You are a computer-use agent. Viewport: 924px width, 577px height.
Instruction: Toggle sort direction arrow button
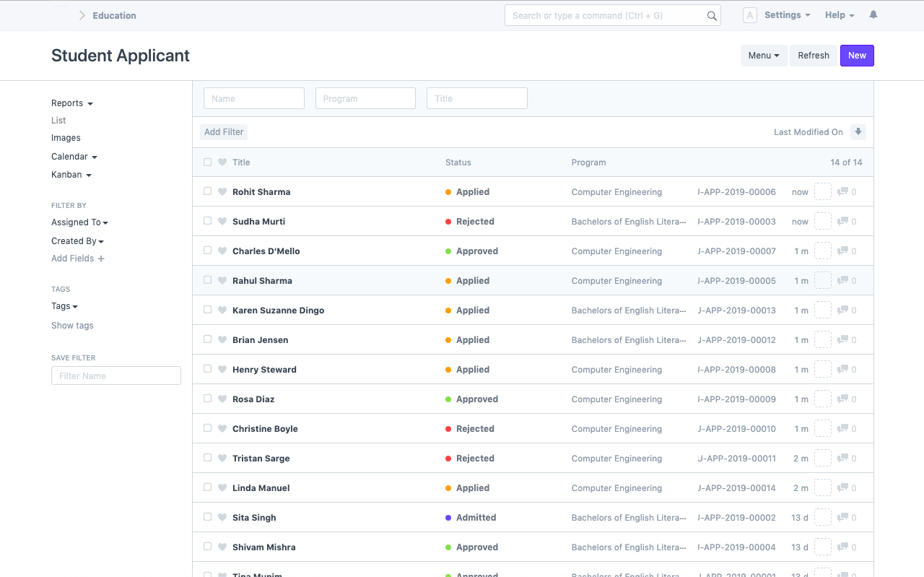[858, 131]
